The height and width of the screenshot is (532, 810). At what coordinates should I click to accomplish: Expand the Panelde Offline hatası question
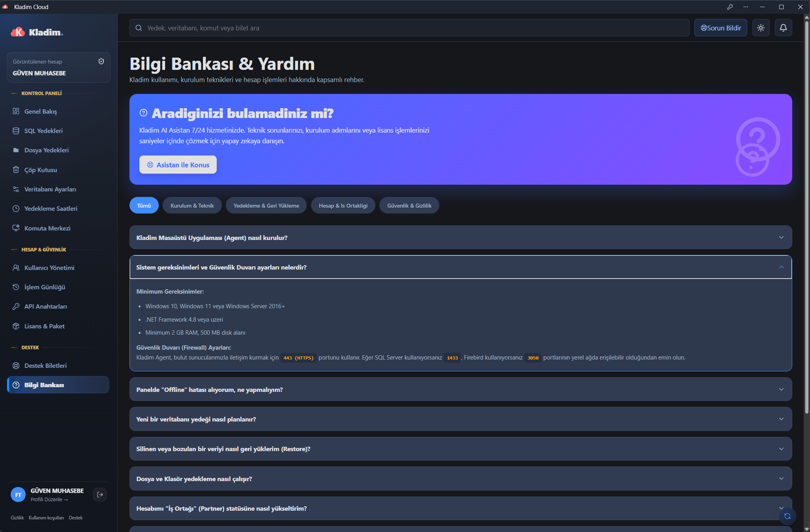click(x=461, y=389)
